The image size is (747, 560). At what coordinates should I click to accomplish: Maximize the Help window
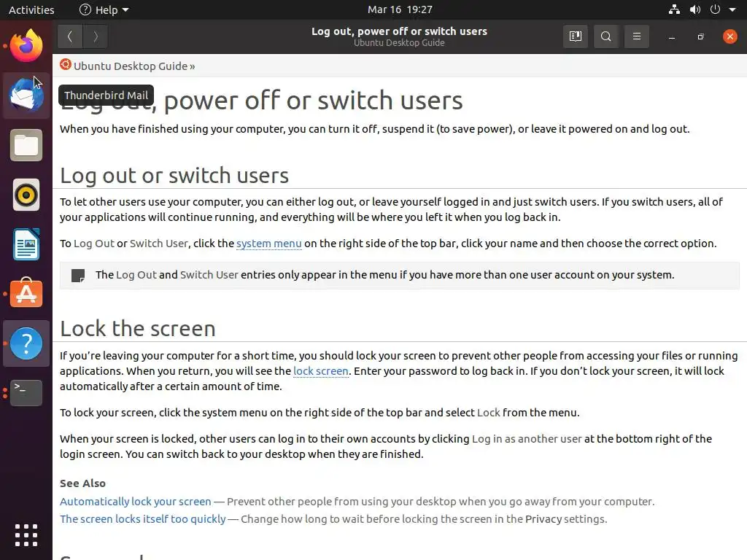[700, 36]
